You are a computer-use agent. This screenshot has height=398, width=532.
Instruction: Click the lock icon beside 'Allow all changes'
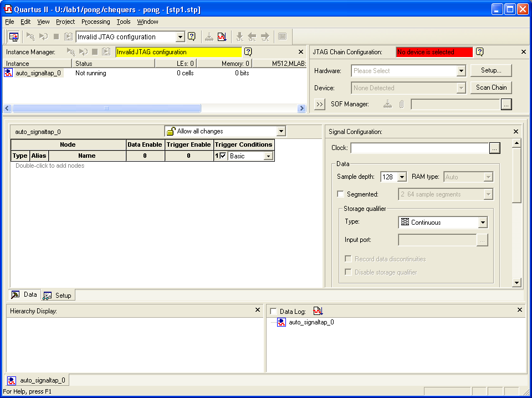[x=171, y=131]
